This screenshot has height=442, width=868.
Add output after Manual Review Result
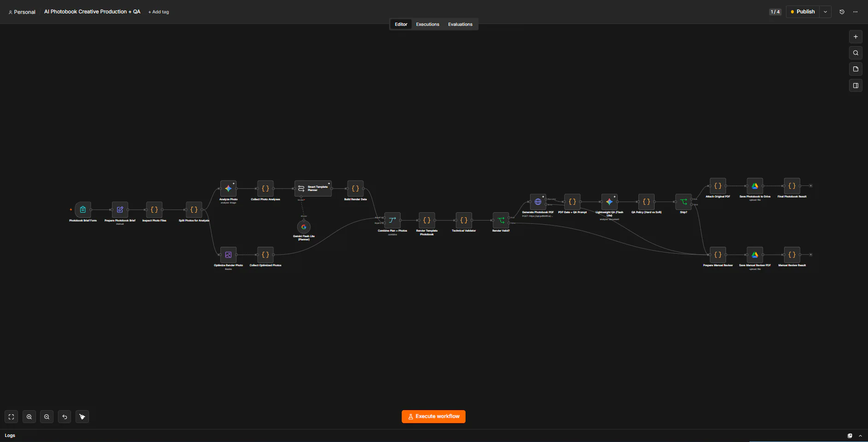click(811, 255)
